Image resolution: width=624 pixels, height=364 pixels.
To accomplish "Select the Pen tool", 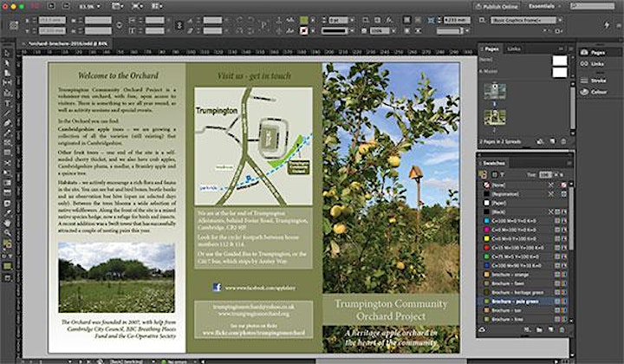I will 7,123.
